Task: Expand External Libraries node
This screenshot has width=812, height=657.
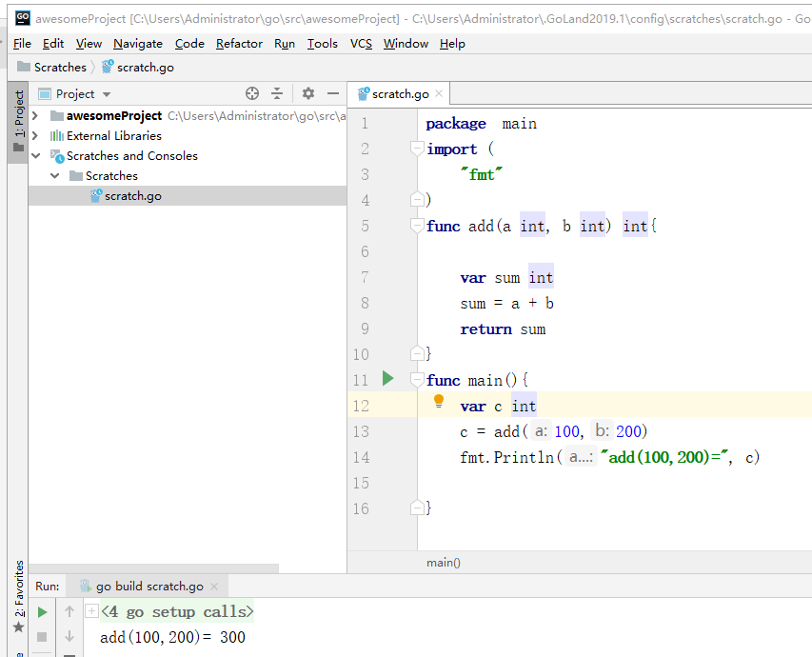Action: click(35, 136)
